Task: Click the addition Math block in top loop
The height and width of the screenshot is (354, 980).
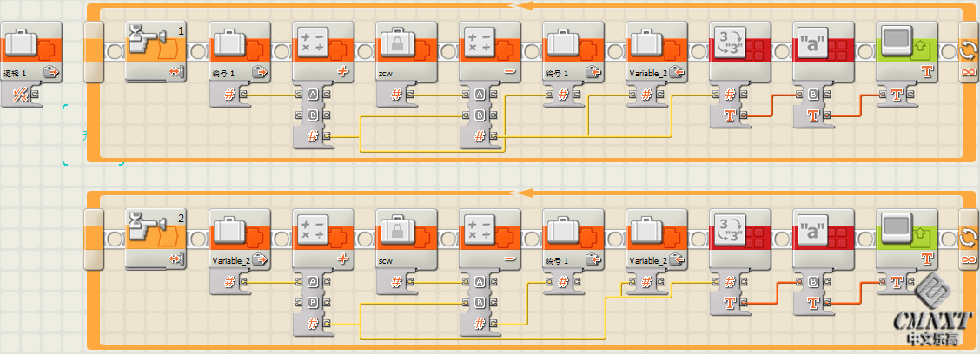Action: click(x=322, y=50)
